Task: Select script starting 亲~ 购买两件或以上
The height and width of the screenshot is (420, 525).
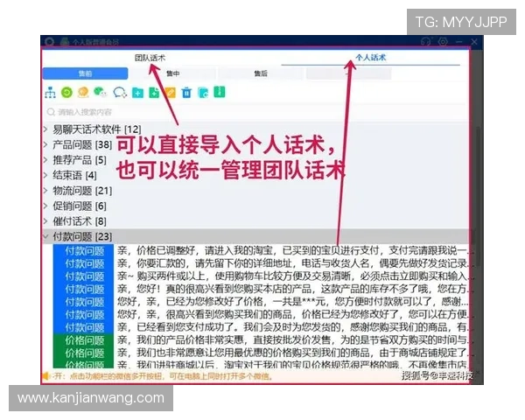Action: tap(294, 276)
